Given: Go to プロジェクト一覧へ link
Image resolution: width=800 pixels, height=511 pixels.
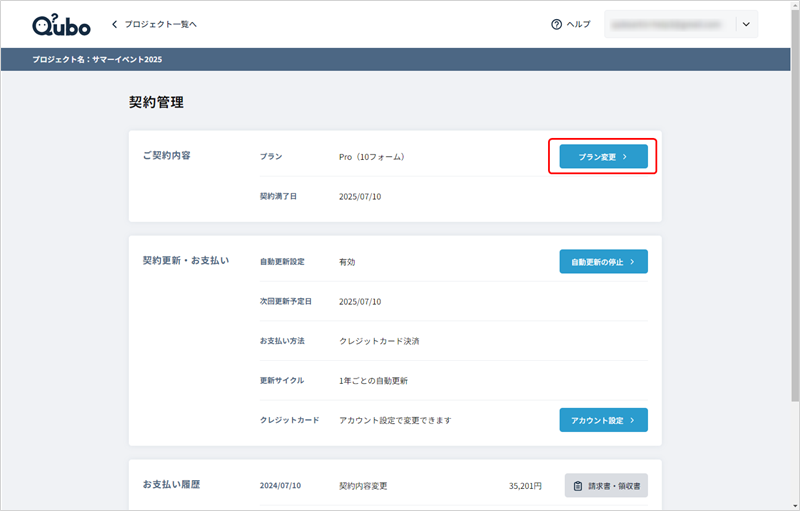Looking at the screenshot, I should 160,24.
